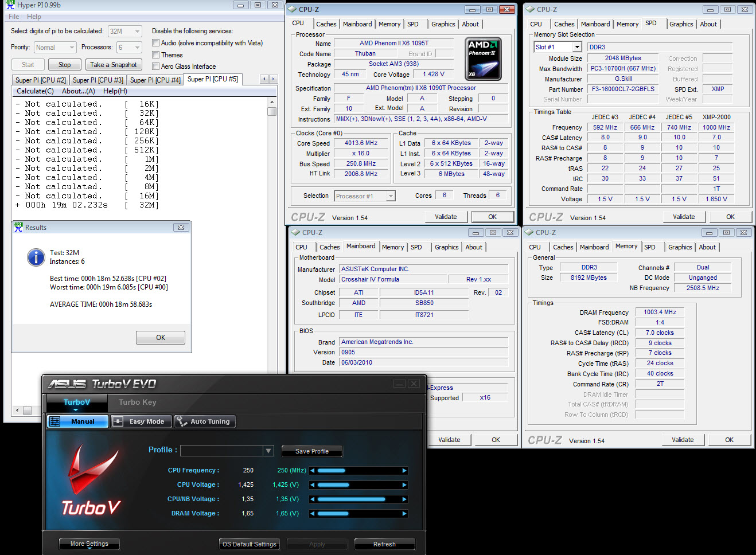Minimize the TurboV EVO window

(x=399, y=384)
